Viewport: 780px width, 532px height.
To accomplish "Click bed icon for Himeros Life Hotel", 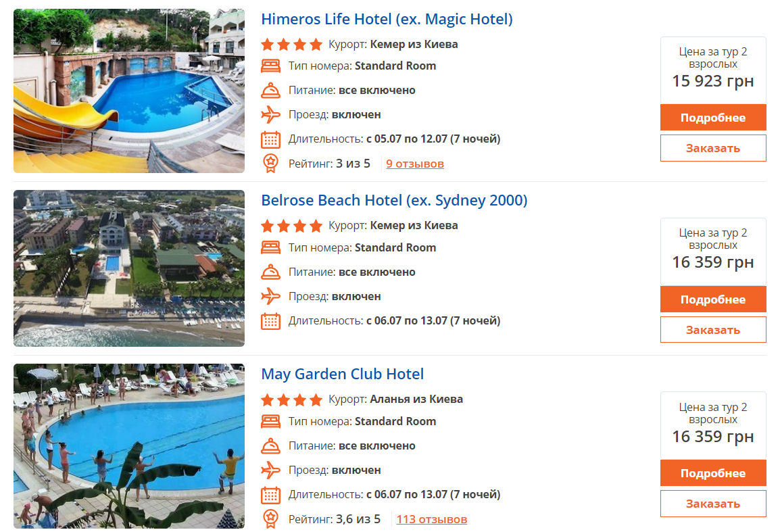I will pyautogui.click(x=270, y=66).
